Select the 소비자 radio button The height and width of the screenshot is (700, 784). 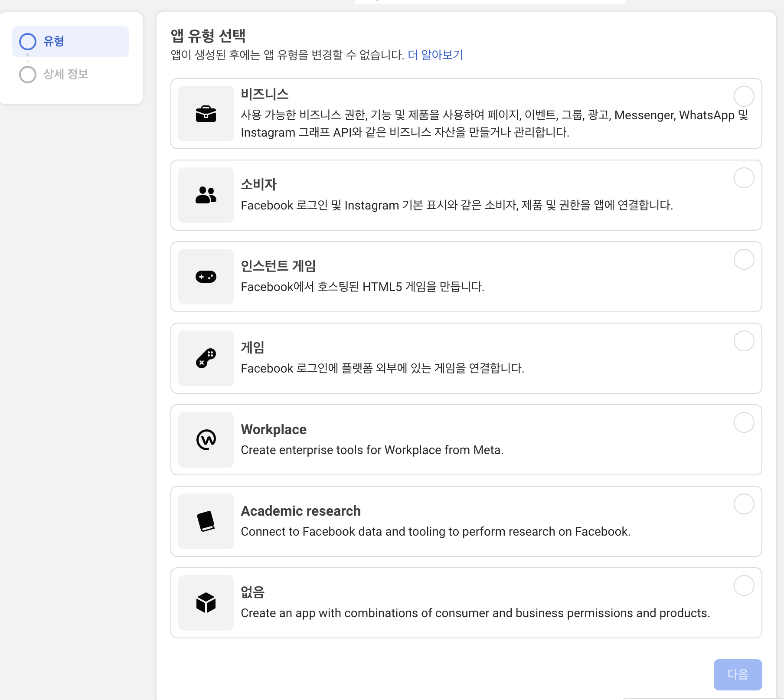tap(744, 178)
